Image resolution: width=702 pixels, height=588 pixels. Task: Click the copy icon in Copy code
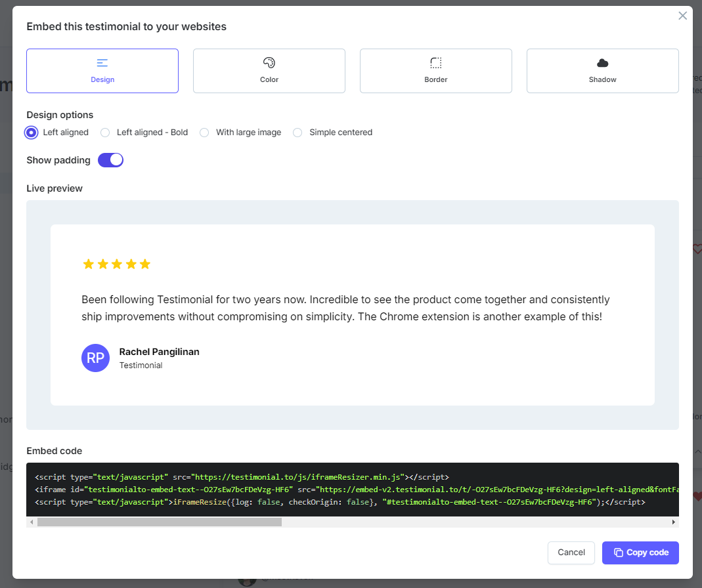[x=619, y=553]
